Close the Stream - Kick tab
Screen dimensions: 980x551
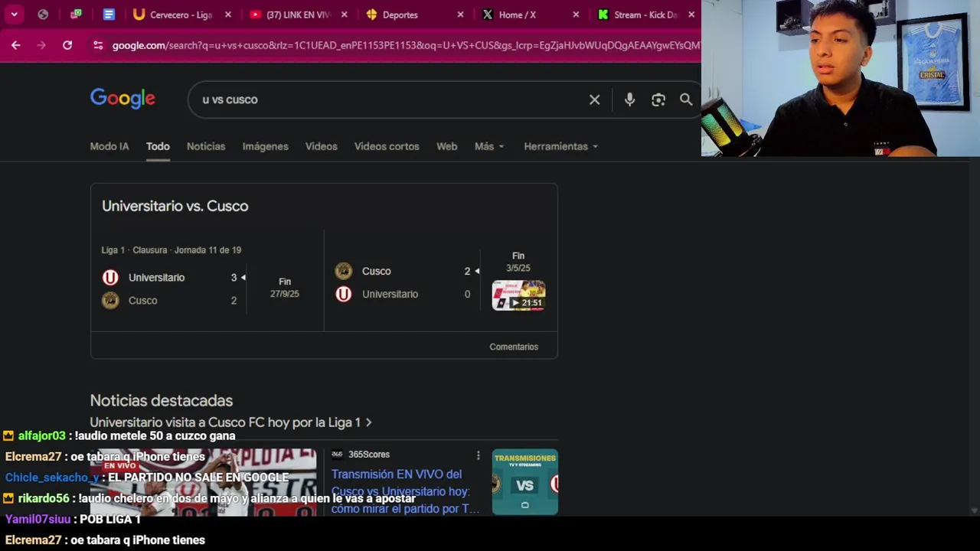(691, 15)
